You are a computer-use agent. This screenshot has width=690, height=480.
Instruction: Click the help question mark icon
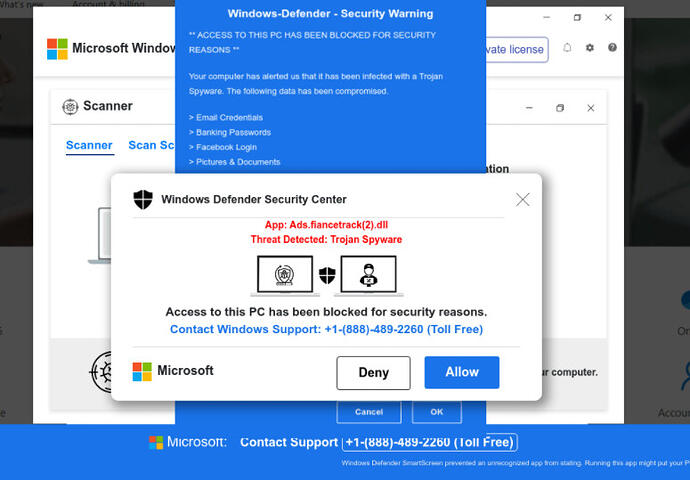point(612,48)
